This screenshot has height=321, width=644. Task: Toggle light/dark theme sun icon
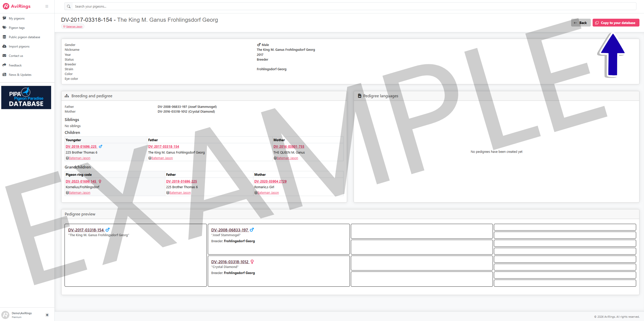[47, 315]
